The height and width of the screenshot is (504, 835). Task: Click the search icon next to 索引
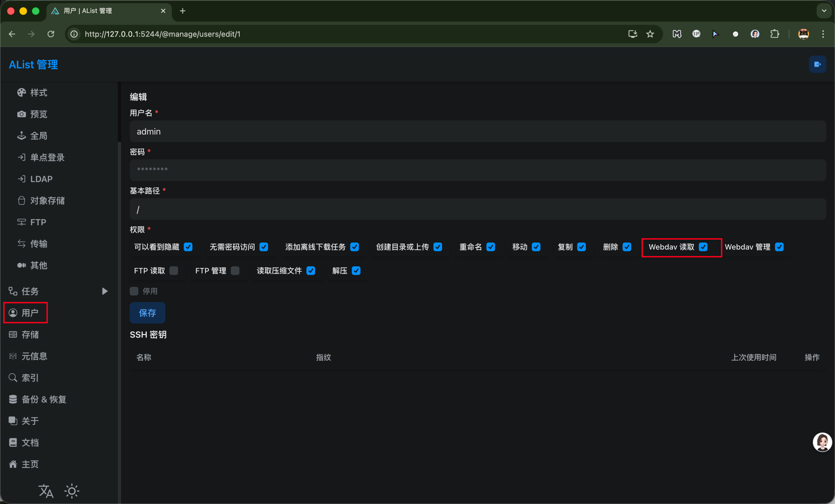pyautogui.click(x=13, y=378)
